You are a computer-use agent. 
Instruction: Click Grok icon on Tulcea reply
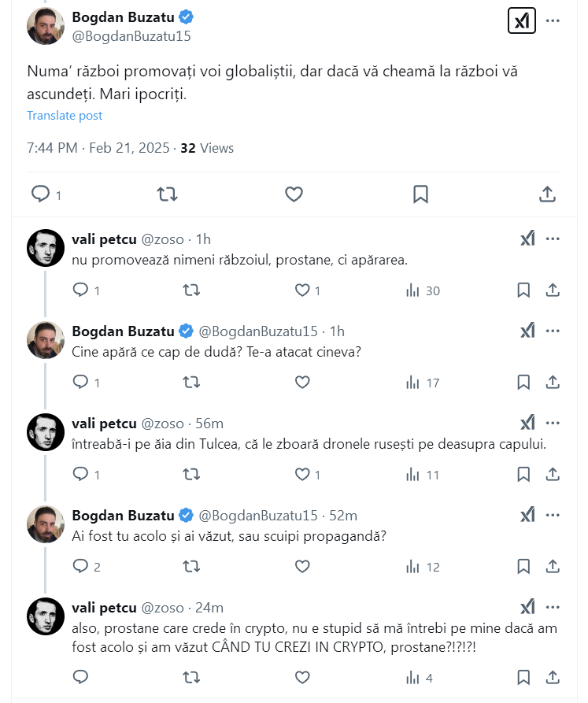click(527, 424)
